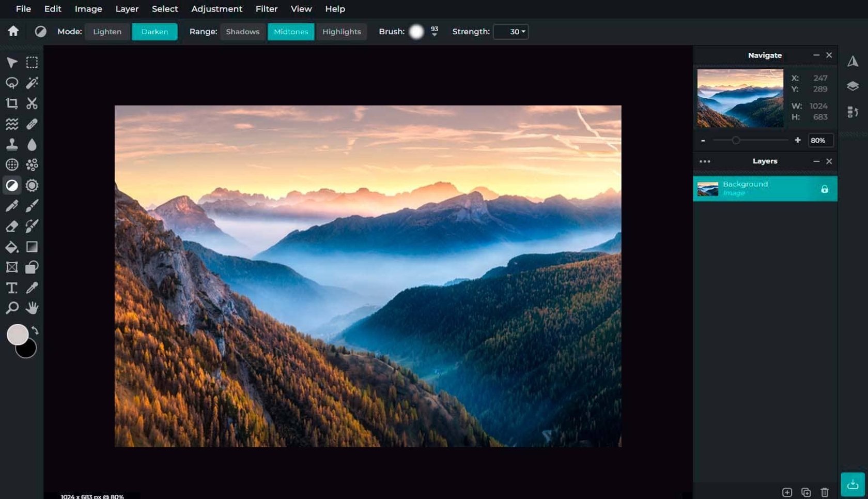Create a new layer with the plus icon
The width and height of the screenshot is (868, 499).
[787, 493]
